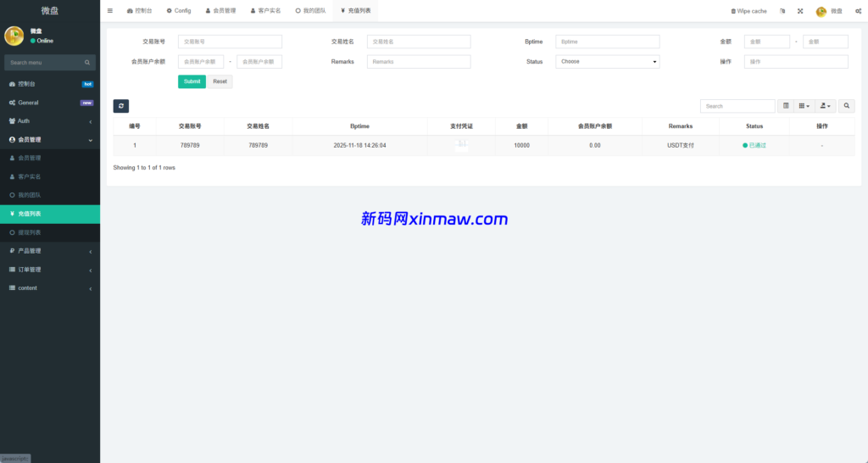Click the 编号 column header
Screen dimensions: 868x463
[x=135, y=126]
